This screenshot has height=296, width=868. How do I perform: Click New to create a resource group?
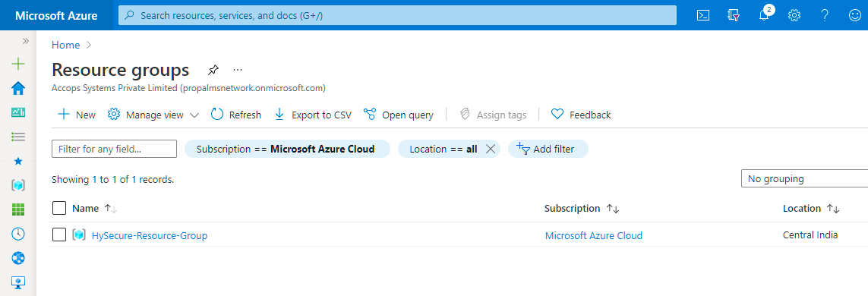point(77,115)
